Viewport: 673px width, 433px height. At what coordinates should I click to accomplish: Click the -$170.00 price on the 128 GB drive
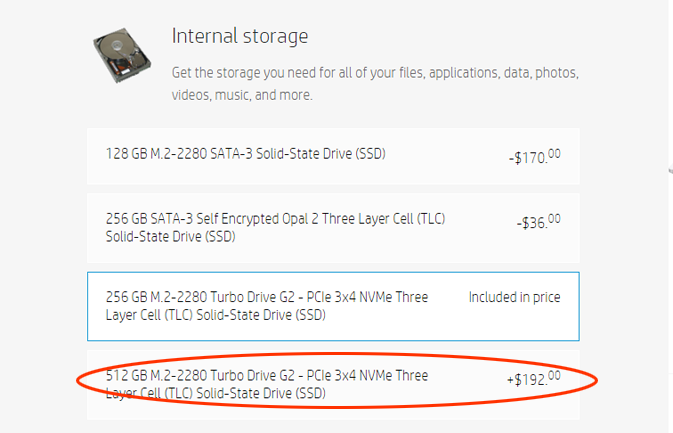(x=534, y=156)
